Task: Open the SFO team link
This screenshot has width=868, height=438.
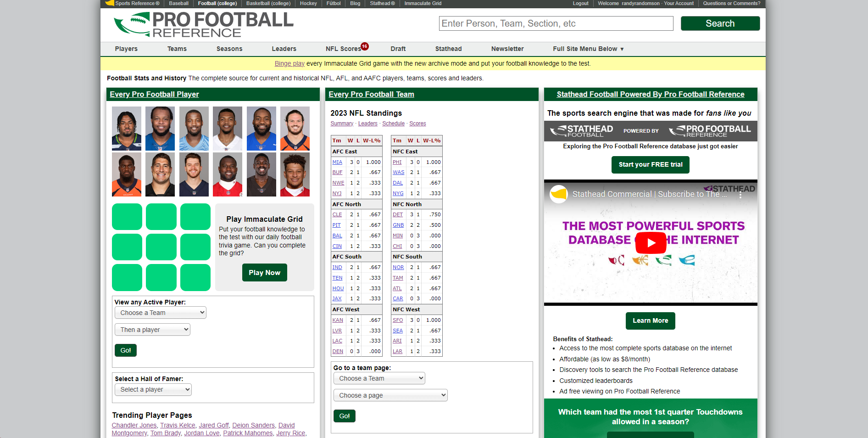Action: [398, 320]
